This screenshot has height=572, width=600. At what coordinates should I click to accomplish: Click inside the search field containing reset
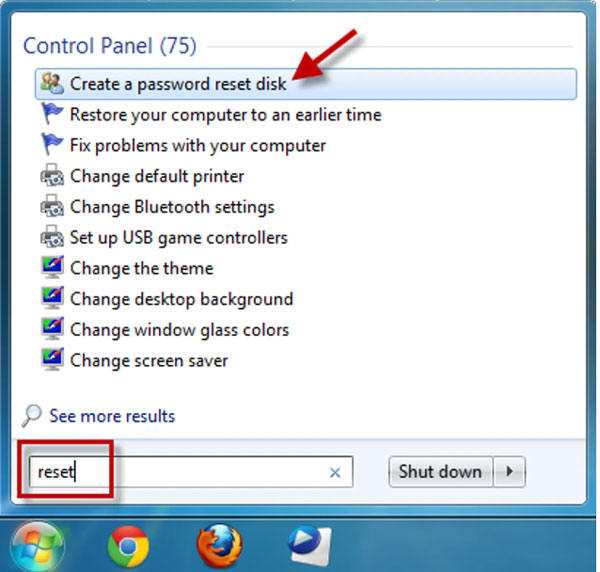(191, 472)
